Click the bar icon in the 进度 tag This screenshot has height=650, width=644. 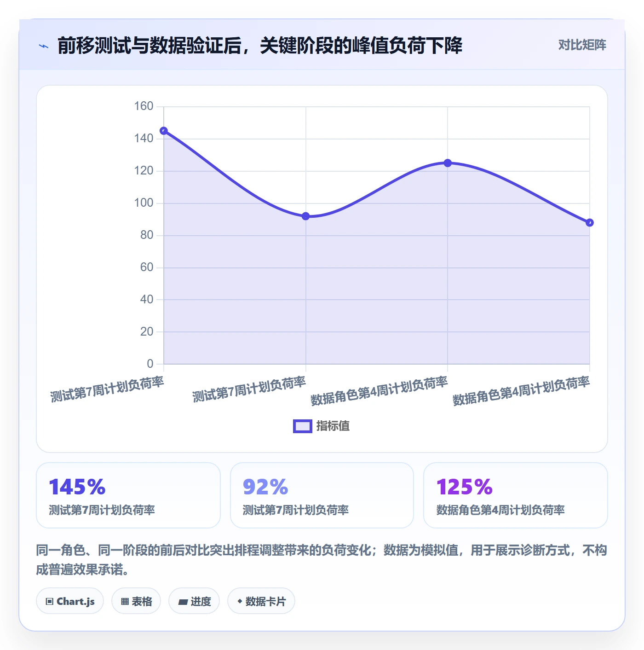point(183,602)
